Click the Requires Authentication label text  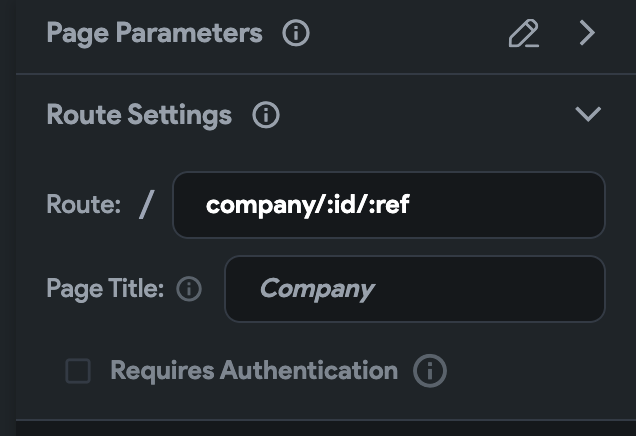tap(253, 371)
